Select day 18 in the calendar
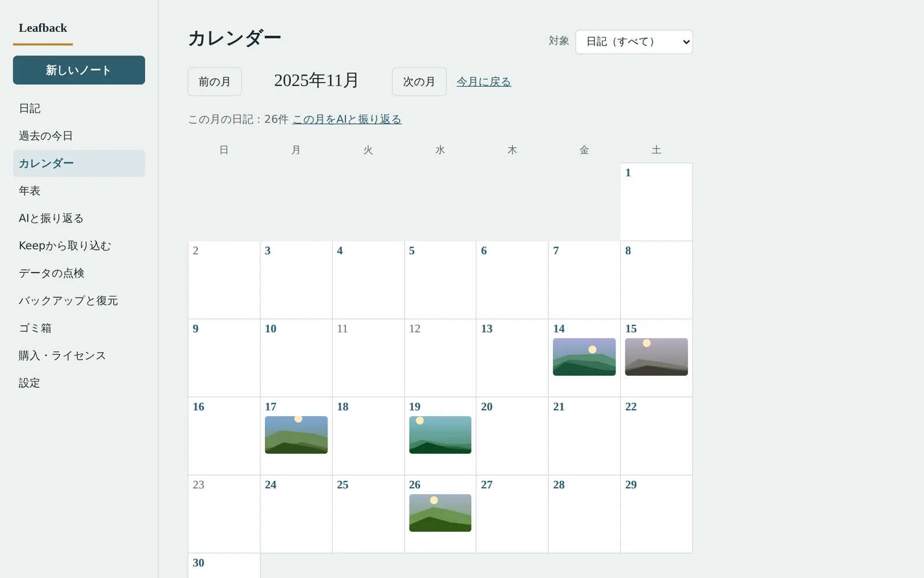 [368, 436]
